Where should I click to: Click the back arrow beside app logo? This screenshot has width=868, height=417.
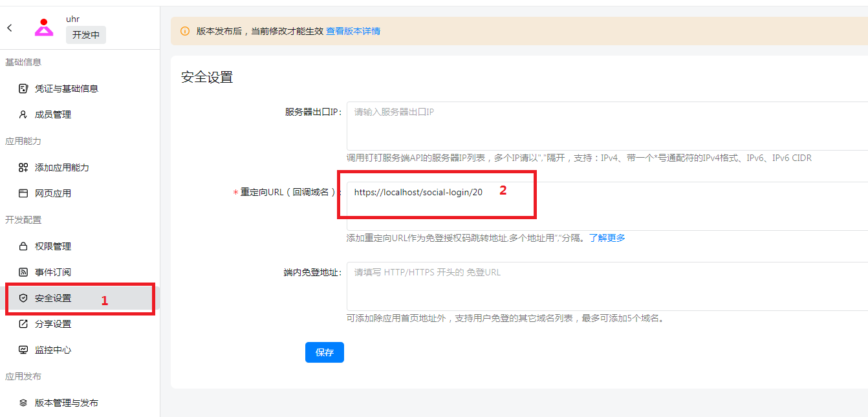[x=9, y=28]
